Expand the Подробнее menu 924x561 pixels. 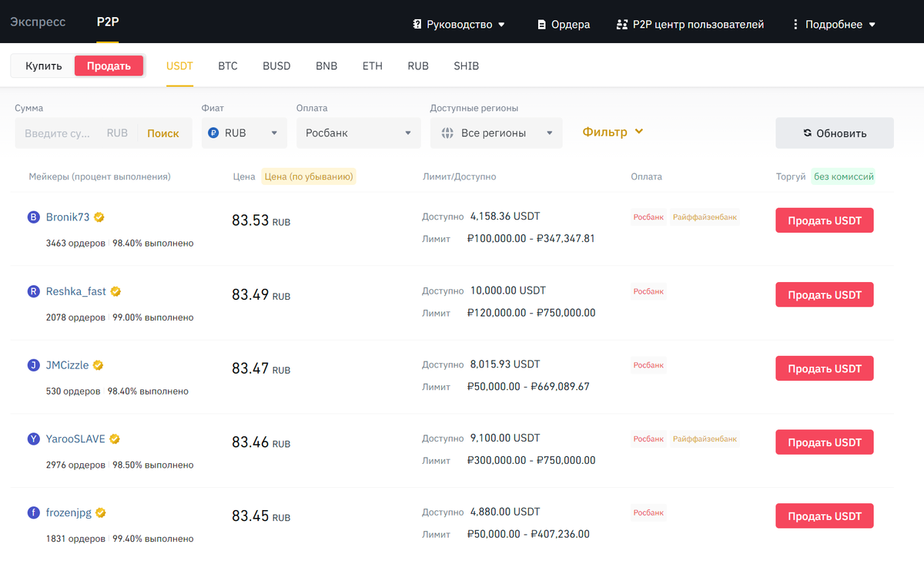coord(835,25)
